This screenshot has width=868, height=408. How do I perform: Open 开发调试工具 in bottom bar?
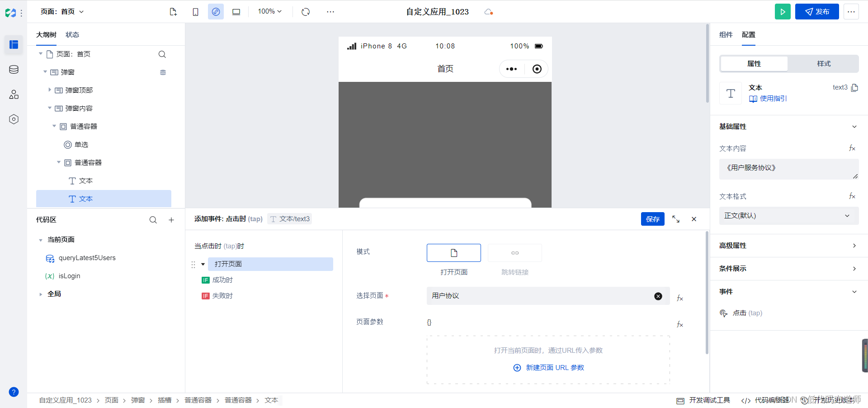pyautogui.click(x=703, y=400)
